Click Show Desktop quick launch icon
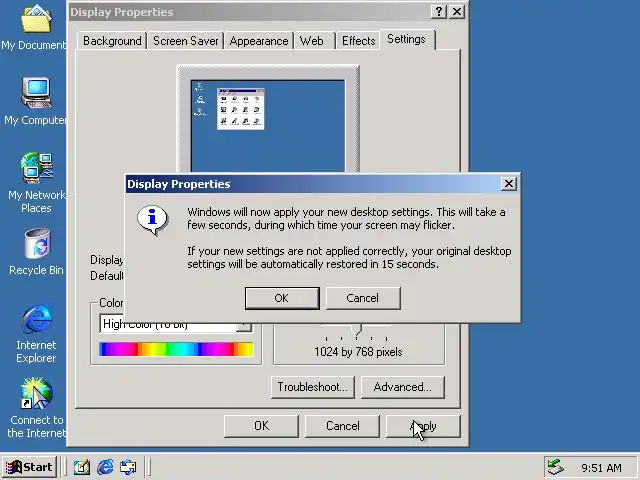The image size is (640, 480). click(82, 467)
